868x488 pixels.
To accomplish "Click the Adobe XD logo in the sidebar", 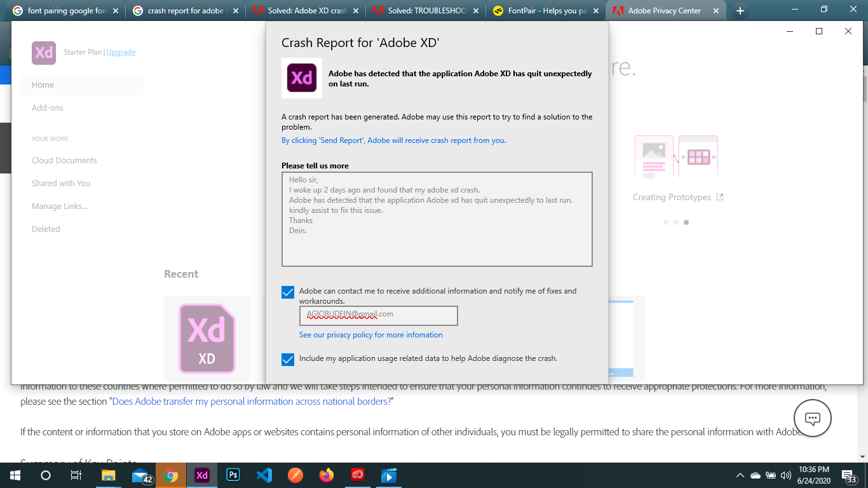I will tap(44, 53).
